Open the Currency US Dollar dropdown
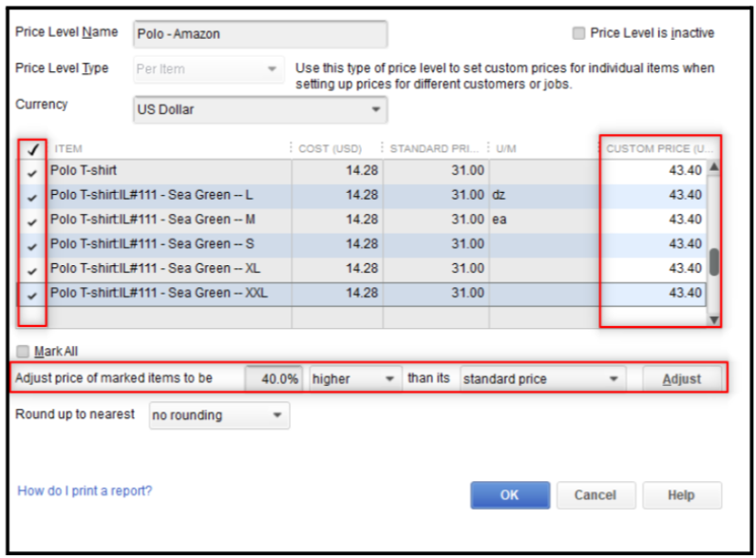 [260, 109]
